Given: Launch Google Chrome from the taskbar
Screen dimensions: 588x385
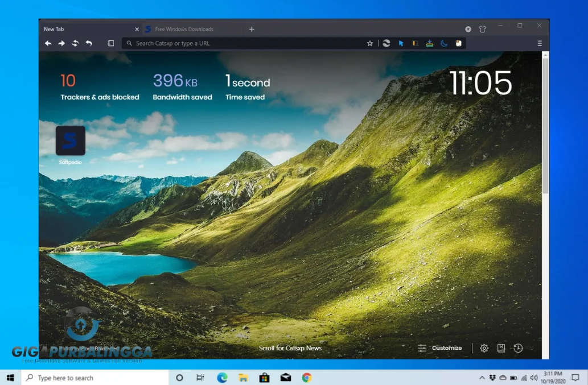Looking at the screenshot, I should [306, 377].
